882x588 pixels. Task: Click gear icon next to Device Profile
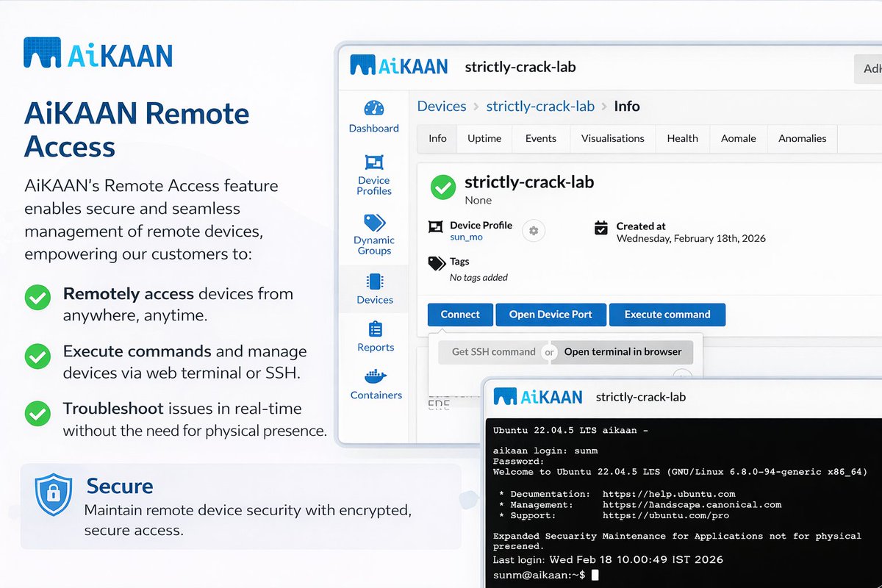pyautogui.click(x=534, y=231)
